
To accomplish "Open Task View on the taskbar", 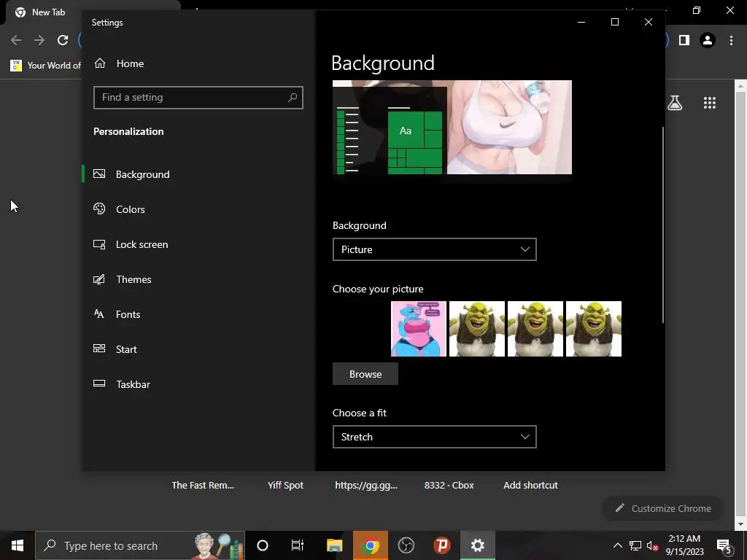I will coord(298,545).
